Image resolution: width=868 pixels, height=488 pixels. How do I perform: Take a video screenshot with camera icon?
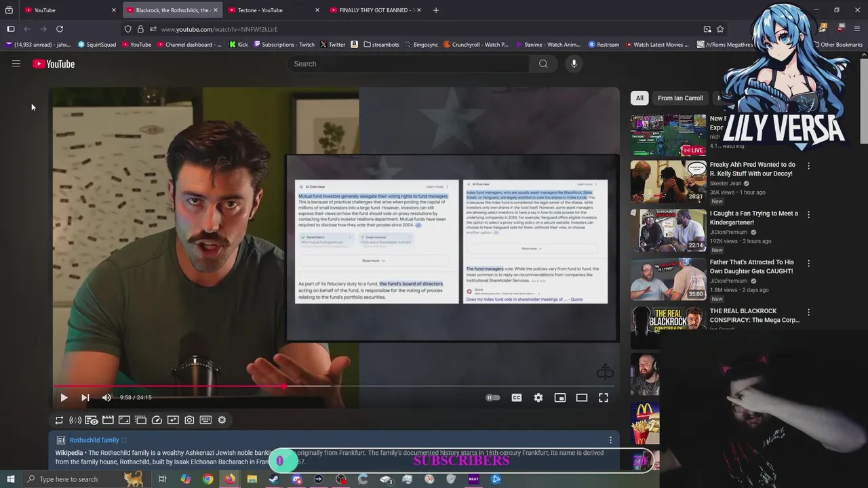coord(189,420)
